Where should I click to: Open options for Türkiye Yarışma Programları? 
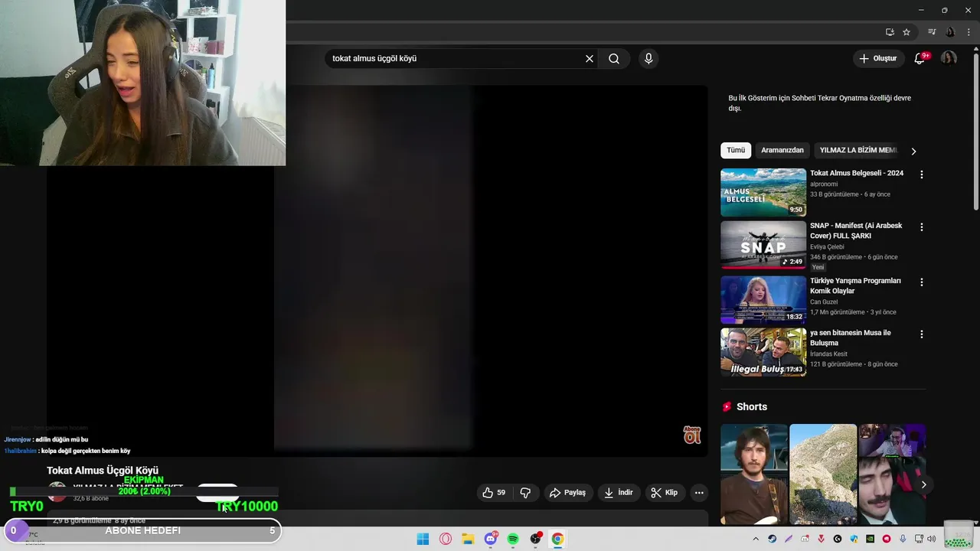(921, 282)
